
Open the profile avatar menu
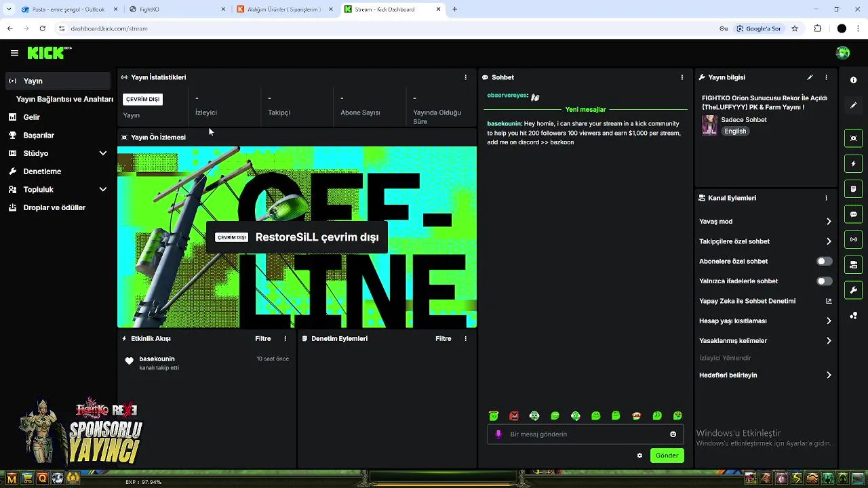843,53
